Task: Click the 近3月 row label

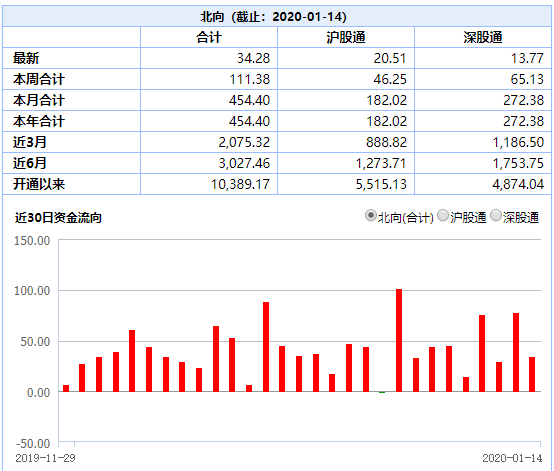Action: tap(30, 142)
